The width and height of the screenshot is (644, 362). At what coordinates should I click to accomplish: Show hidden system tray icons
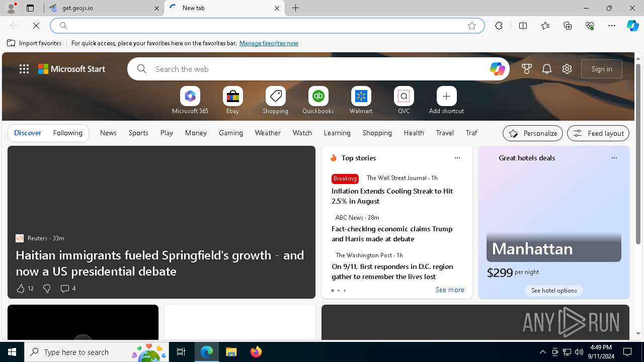[542, 352]
